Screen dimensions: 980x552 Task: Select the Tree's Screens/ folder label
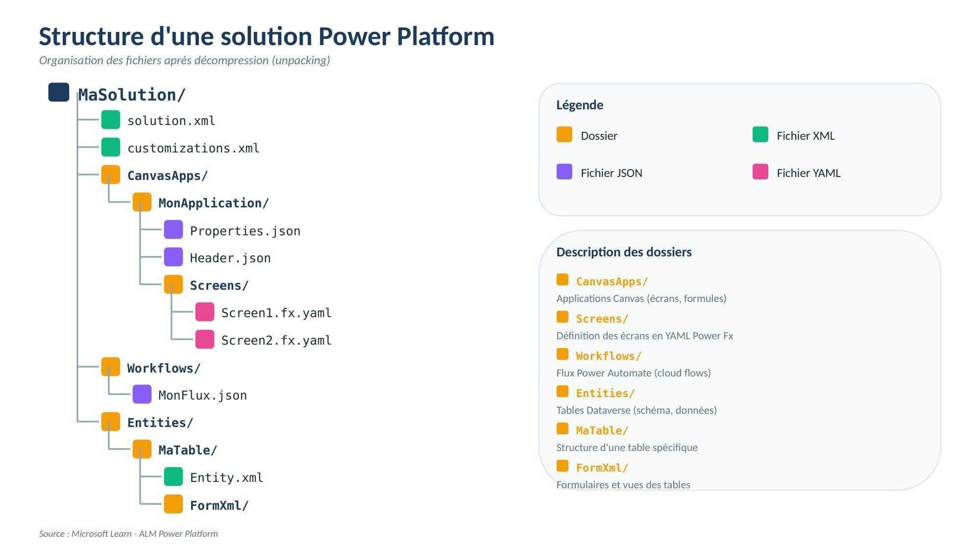(x=219, y=285)
